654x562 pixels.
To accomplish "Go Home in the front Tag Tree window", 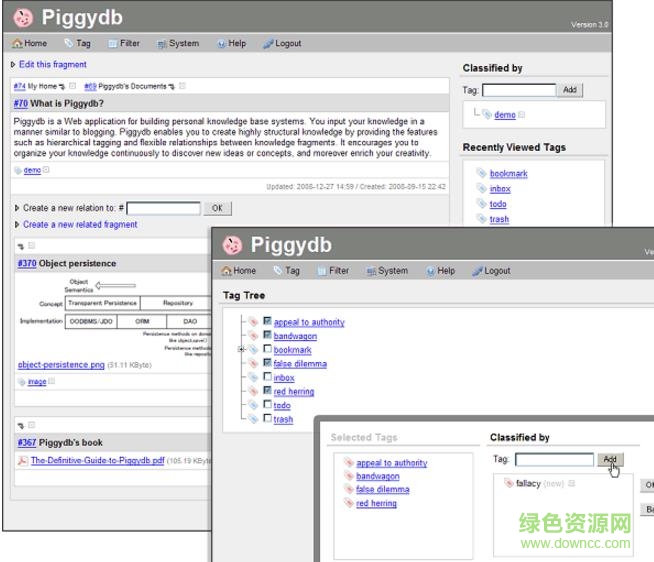I will [239, 270].
